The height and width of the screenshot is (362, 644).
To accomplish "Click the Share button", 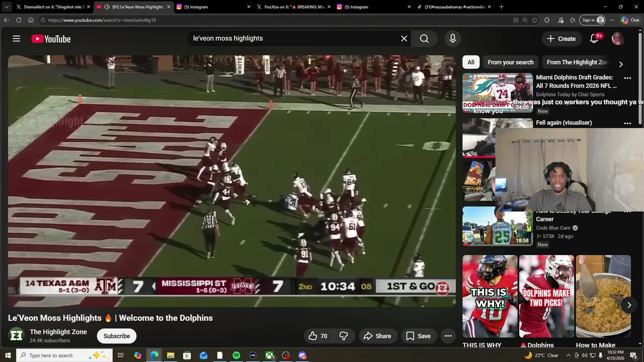I will tap(377, 336).
